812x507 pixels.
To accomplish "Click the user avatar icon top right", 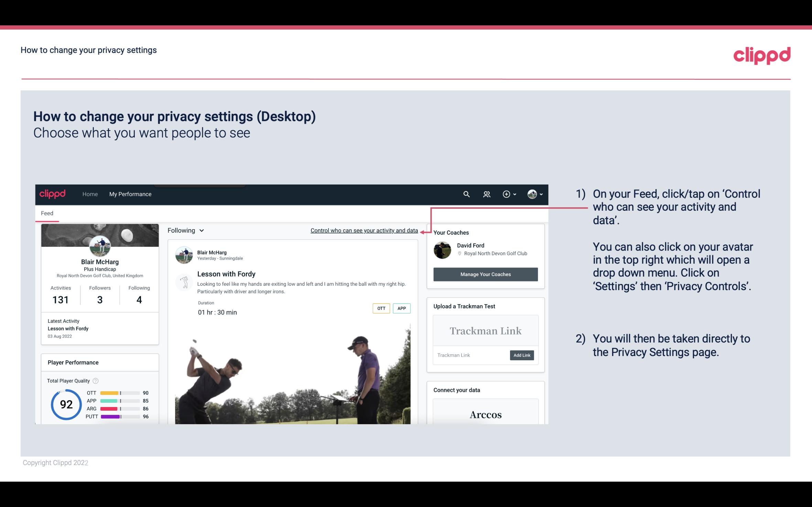I will [x=532, y=194].
